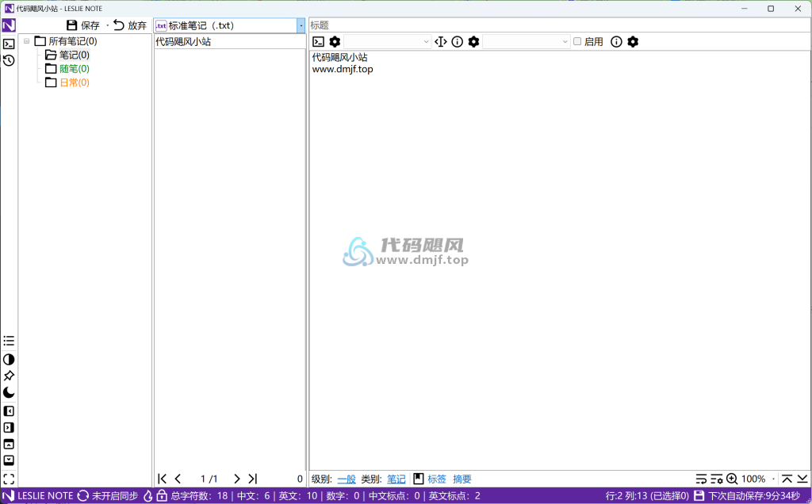812x504 pixels.
Task: Click the 下次自动保存 countdown text
Action: click(754, 496)
